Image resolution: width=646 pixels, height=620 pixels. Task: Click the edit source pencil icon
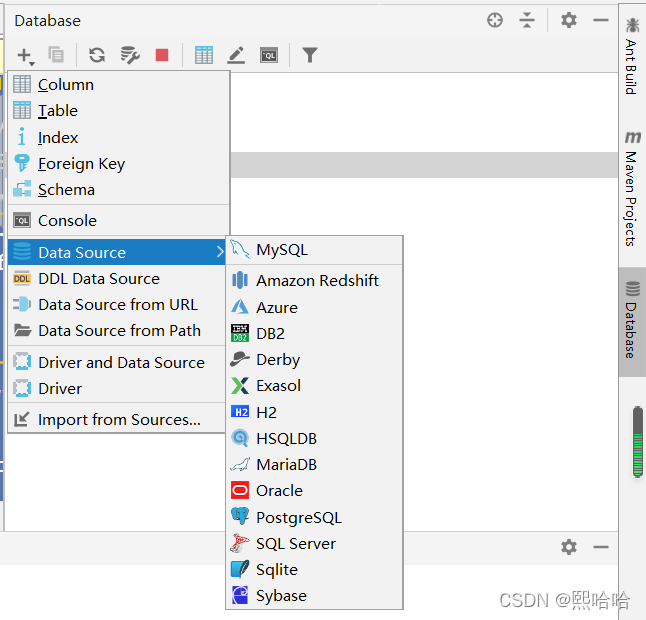[236, 55]
